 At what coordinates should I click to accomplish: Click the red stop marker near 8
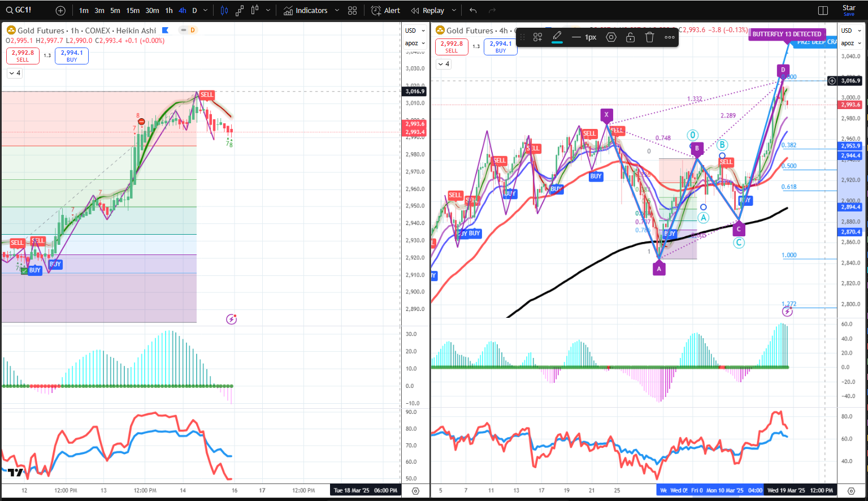142,122
